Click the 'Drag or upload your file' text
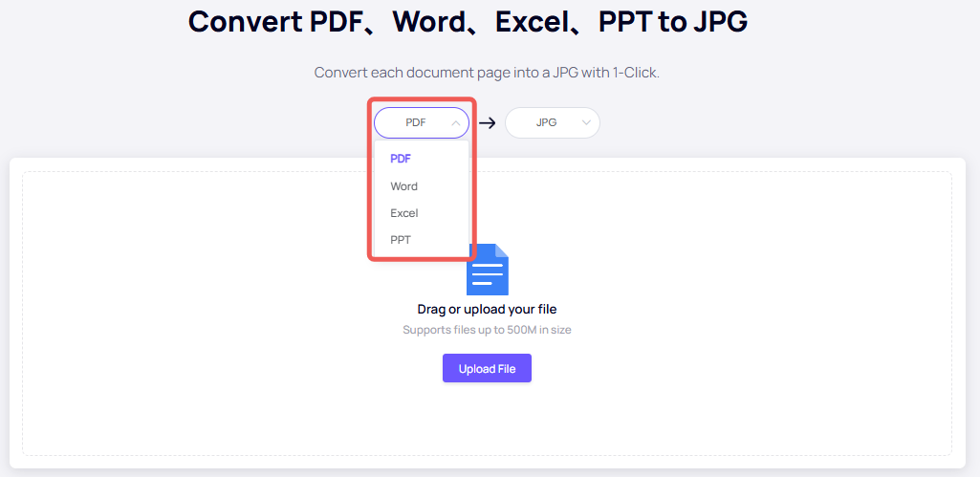The image size is (980, 477). click(x=487, y=310)
